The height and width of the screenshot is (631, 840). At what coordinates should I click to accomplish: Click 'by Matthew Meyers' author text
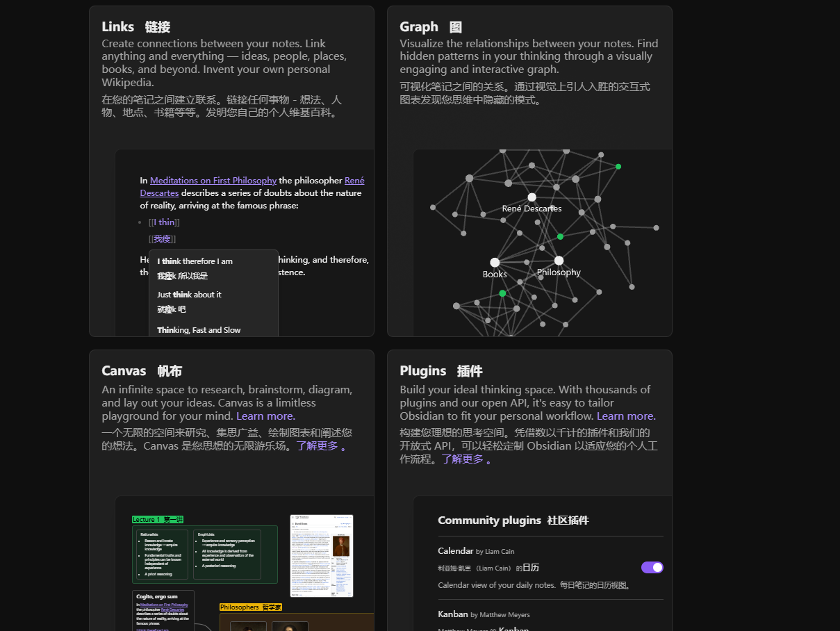pyautogui.click(x=500, y=615)
